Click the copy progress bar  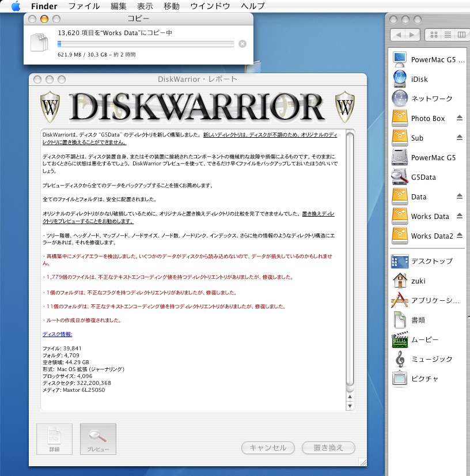pos(146,44)
